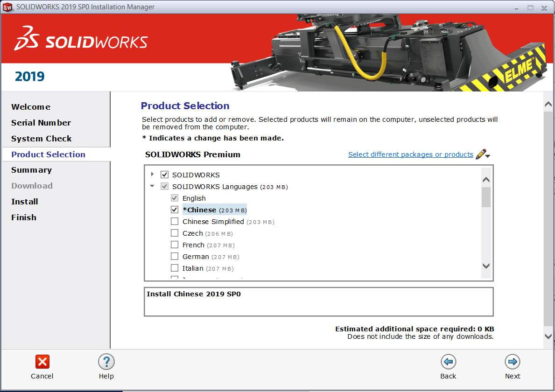Image resolution: width=555 pixels, height=392 pixels.
Task: Click the Help label text
Action: pyautogui.click(x=106, y=376)
